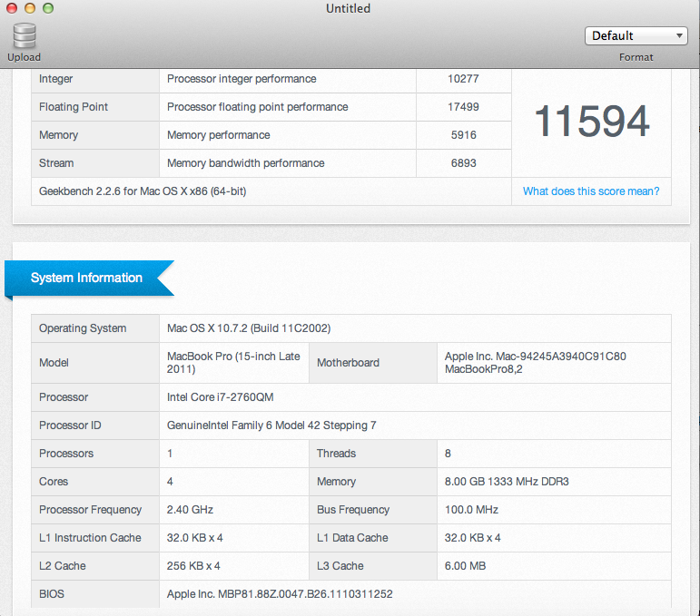This screenshot has width=700, height=616.
Task: Click the Cores label cell
Action: 95,482
